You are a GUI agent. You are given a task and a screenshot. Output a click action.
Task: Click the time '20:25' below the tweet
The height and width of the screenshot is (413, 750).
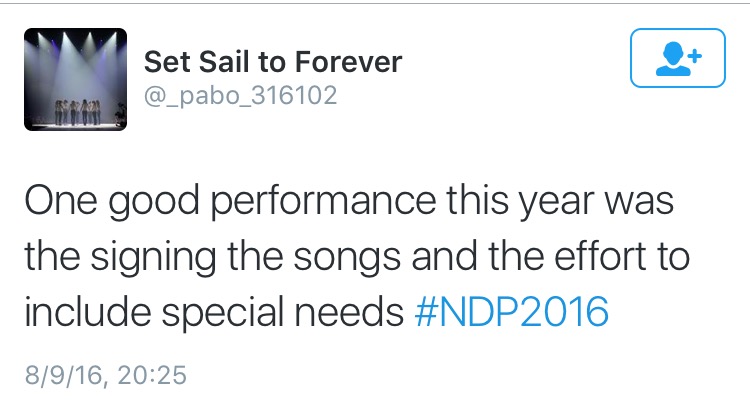click(151, 376)
